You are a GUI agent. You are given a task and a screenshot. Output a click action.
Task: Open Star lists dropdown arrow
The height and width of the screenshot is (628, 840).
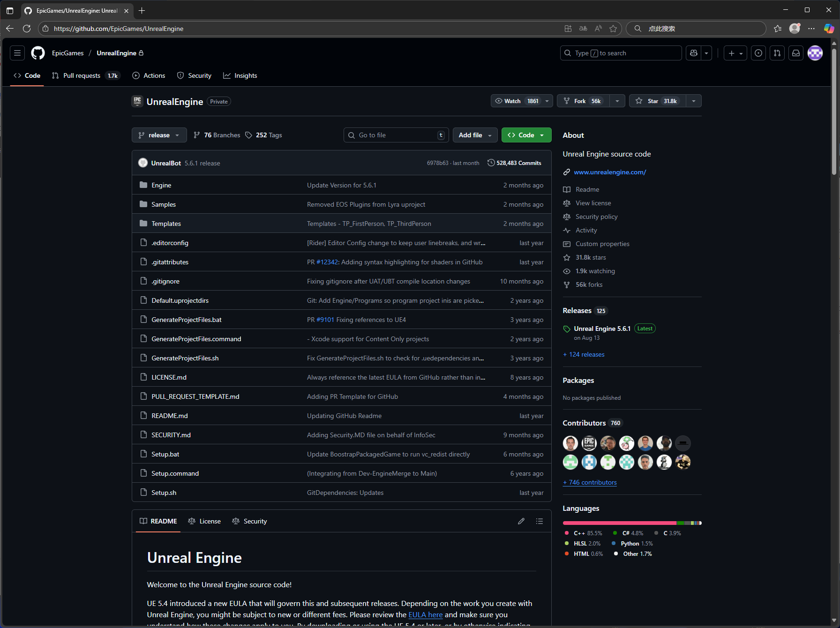coord(694,101)
